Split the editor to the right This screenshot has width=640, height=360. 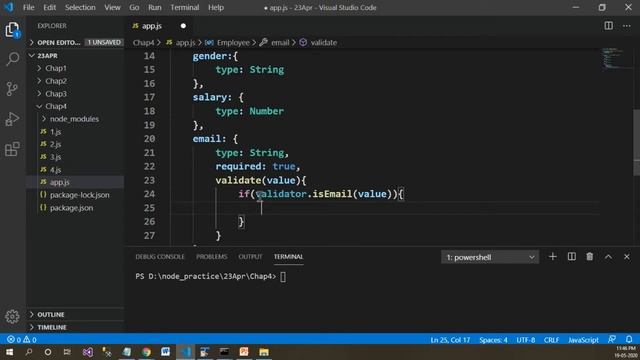click(609, 26)
